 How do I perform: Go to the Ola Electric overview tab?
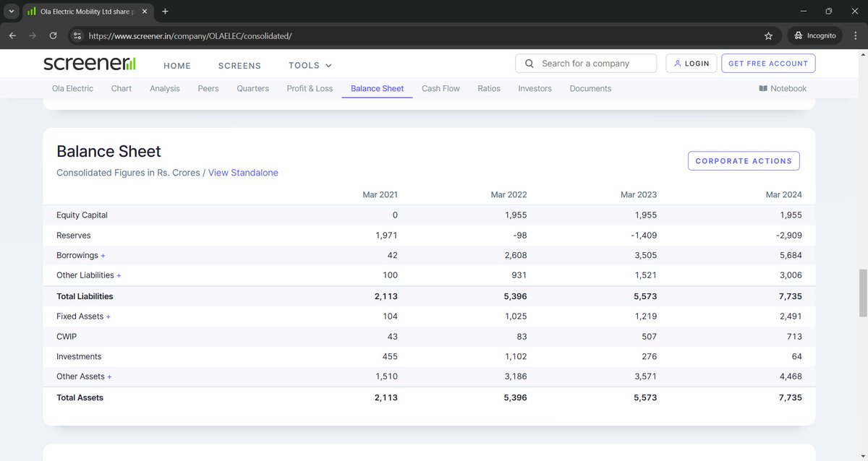[x=72, y=88]
